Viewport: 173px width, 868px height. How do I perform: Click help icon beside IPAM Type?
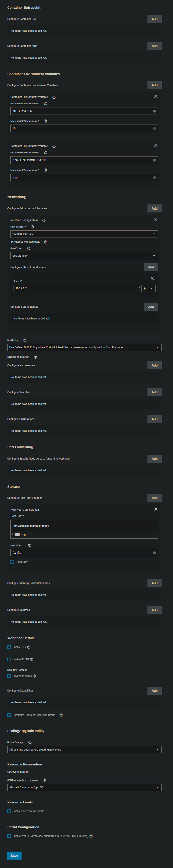tap(29, 248)
